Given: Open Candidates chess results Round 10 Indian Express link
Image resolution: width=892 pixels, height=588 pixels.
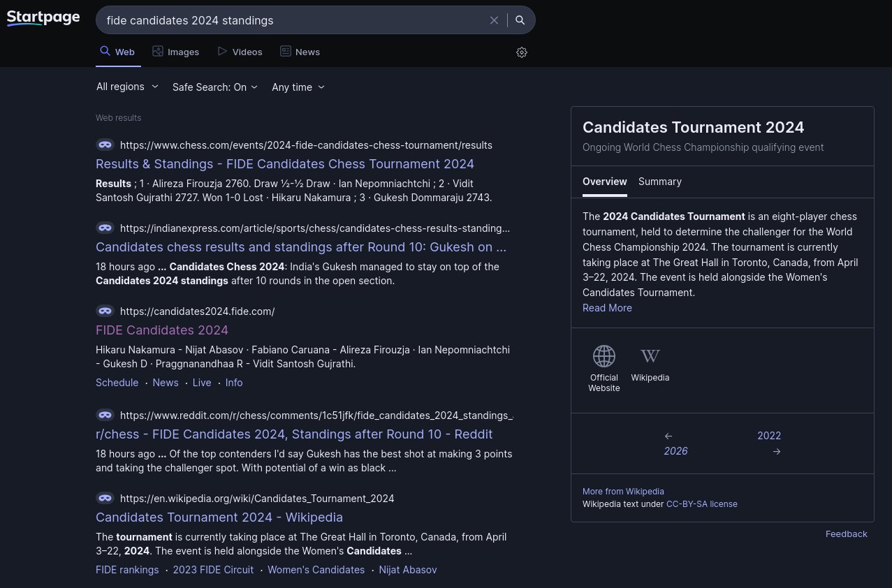Looking at the screenshot, I should tap(301, 247).
